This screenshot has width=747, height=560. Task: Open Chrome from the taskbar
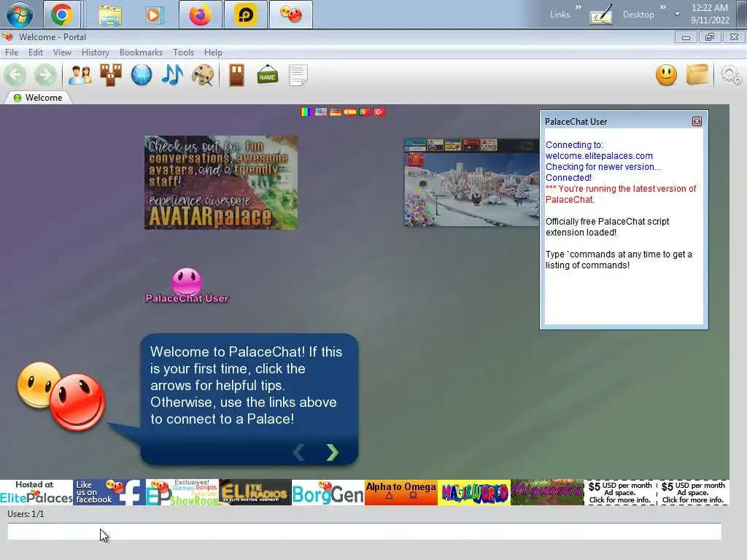click(61, 15)
